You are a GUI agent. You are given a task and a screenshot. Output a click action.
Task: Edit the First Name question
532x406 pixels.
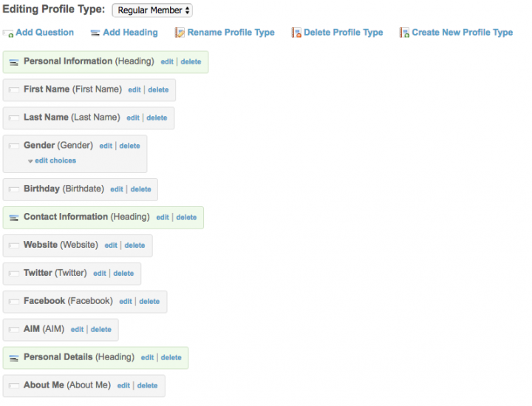[134, 90]
